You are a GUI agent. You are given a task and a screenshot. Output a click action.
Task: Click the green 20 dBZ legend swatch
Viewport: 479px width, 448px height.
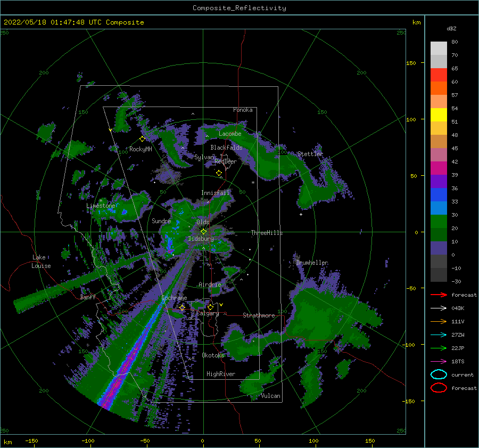[x=439, y=234]
